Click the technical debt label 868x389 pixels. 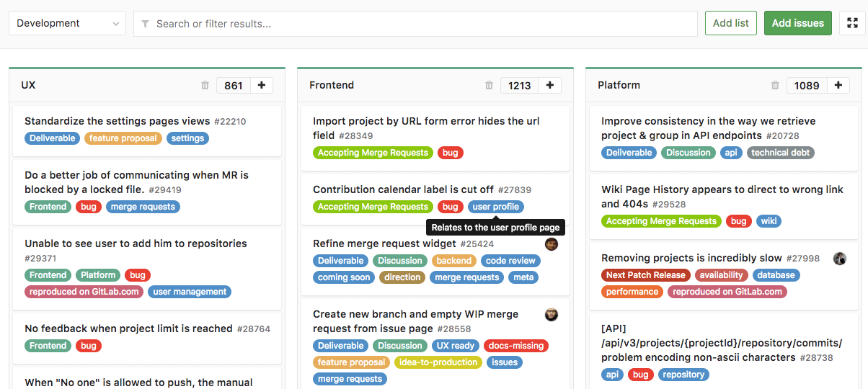(781, 153)
